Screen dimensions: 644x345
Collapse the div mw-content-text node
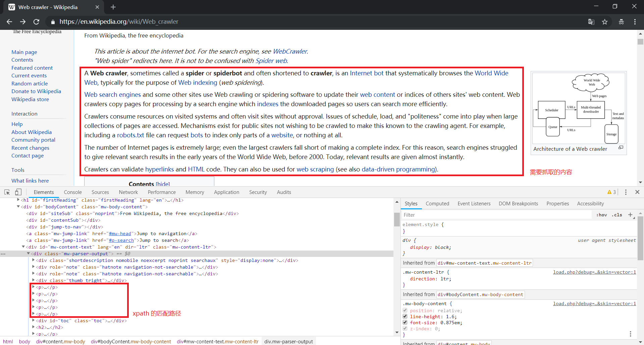click(23, 247)
